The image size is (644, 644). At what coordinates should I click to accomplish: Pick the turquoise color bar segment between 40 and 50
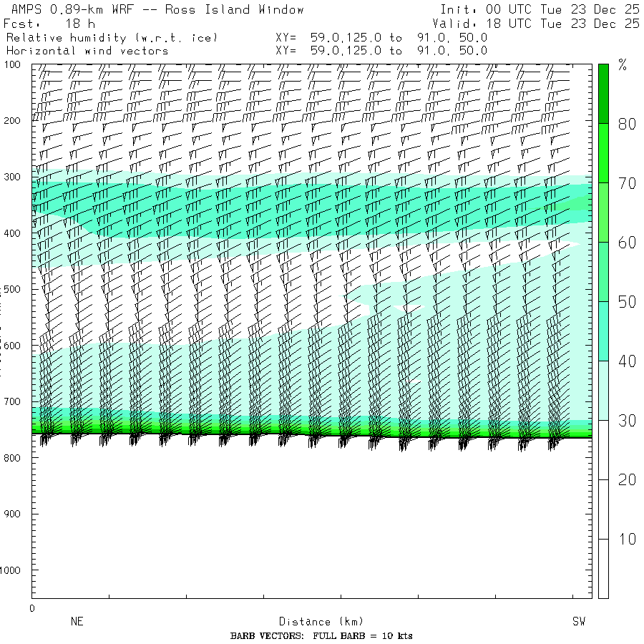[603, 331]
